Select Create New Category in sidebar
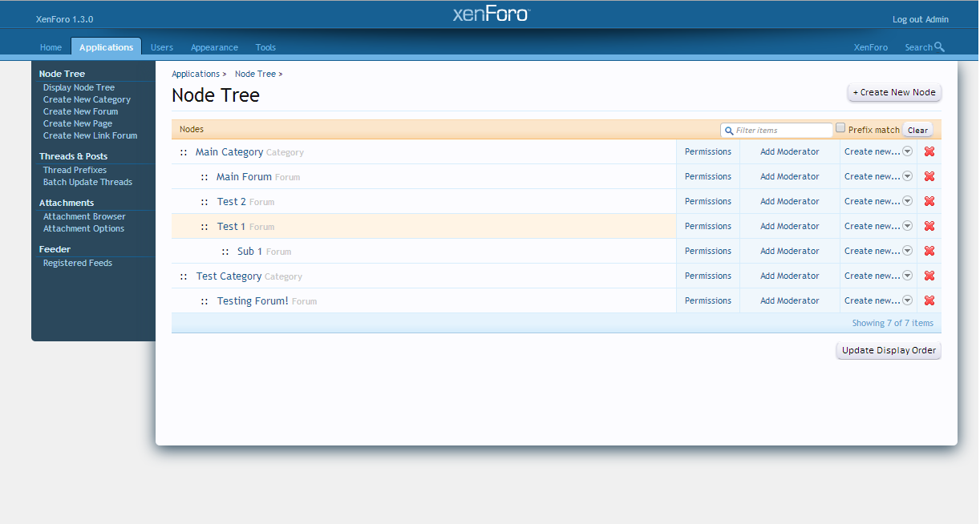980x524 pixels. tap(87, 99)
